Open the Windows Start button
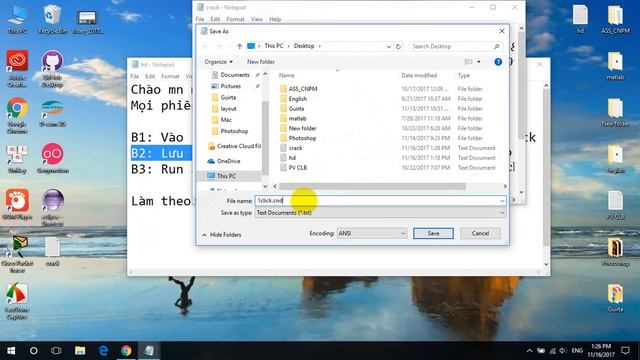This screenshot has height=360, width=640. click(x=11, y=351)
